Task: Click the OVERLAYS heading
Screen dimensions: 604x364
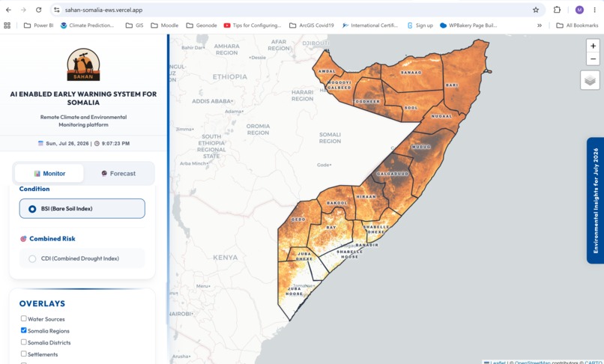Action: click(42, 303)
